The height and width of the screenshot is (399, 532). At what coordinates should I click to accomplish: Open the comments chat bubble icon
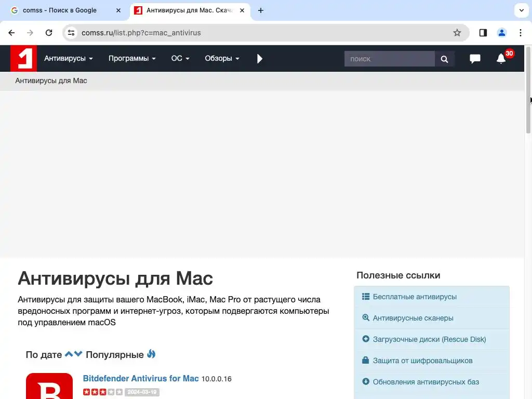(x=475, y=59)
